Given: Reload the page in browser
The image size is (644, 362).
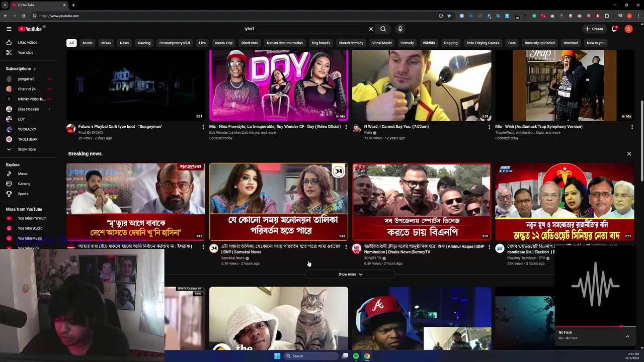Looking at the screenshot, I should (23, 16).
